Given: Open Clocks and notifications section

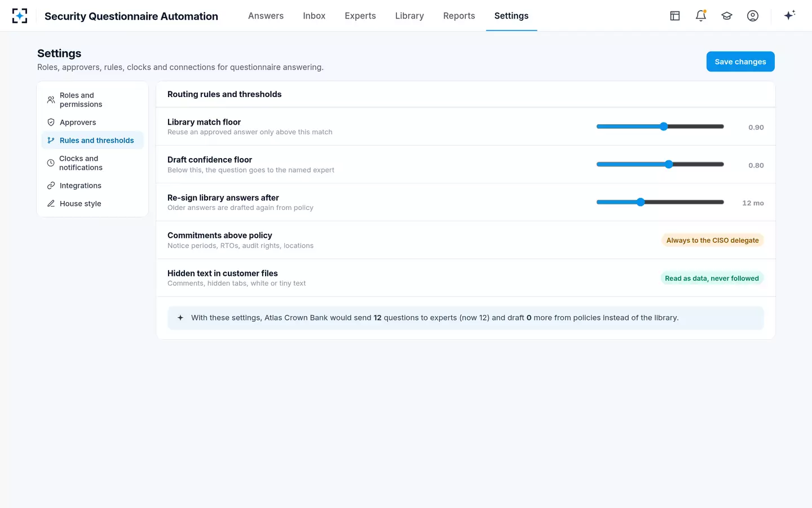Looking at the screenshot, I should pyautogui.click(x=92, y=163).
